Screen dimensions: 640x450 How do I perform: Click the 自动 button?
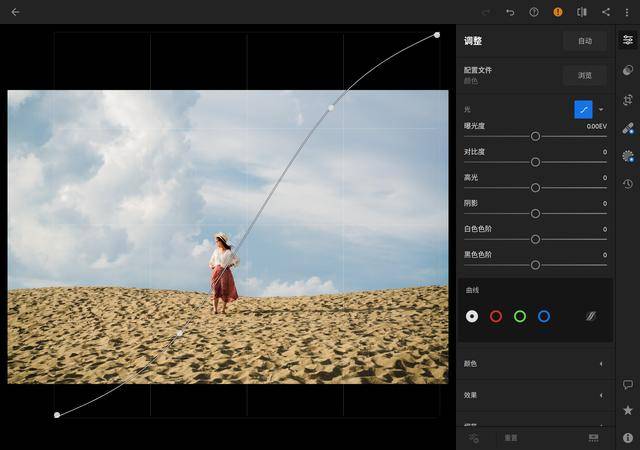584,41
